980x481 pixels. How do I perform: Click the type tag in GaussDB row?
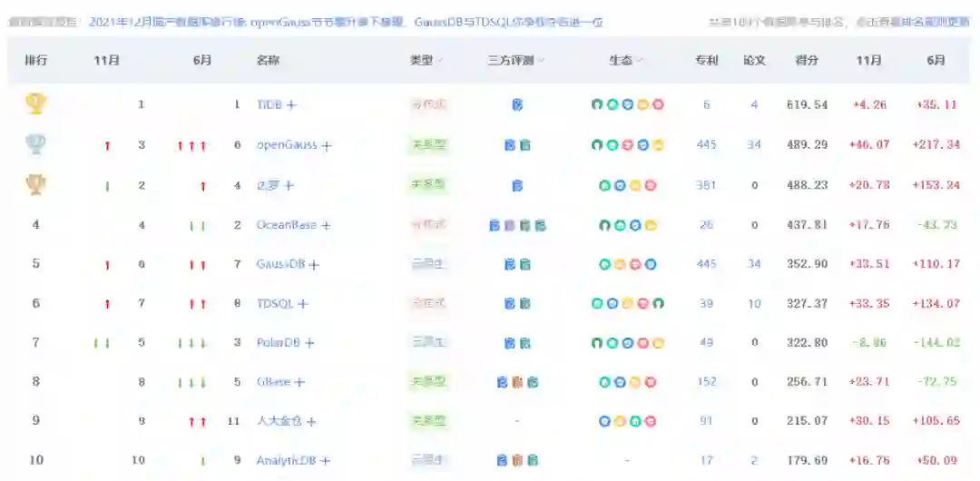[428, 265]
